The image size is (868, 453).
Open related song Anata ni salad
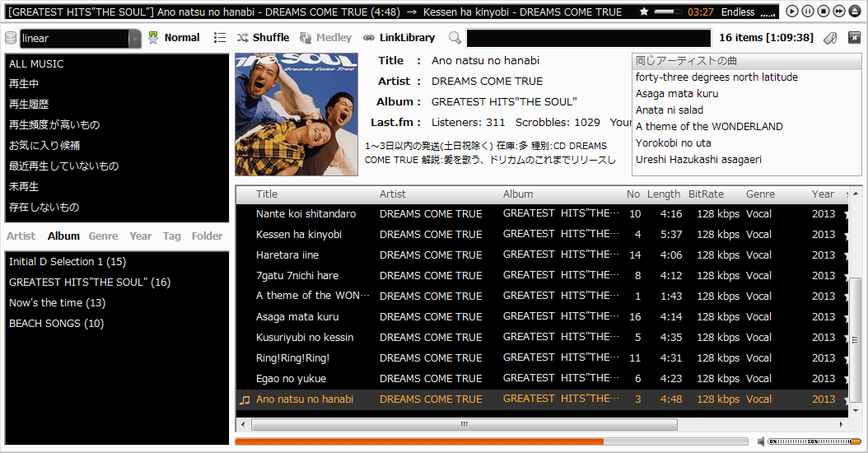coord(670,110)
